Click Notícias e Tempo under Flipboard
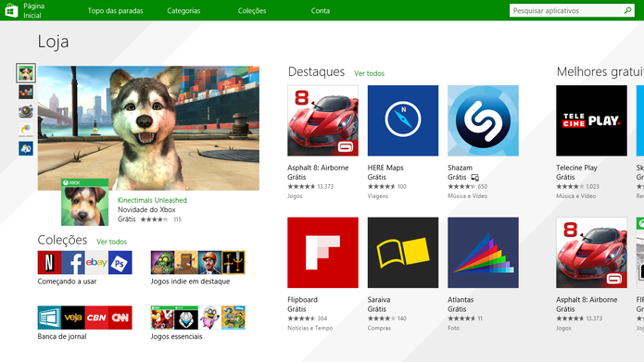 (x=310, y=328)
